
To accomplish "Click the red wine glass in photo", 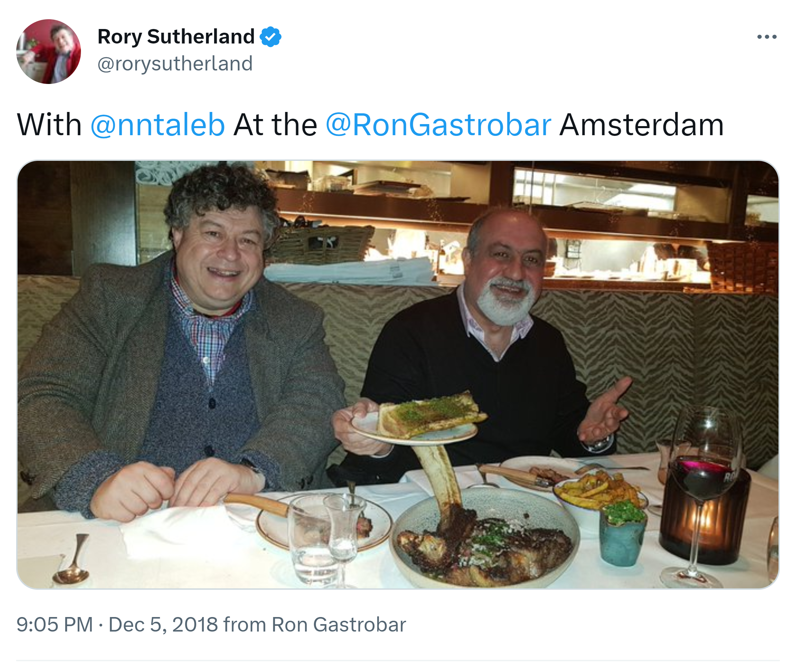I will (x=703, y=476).
